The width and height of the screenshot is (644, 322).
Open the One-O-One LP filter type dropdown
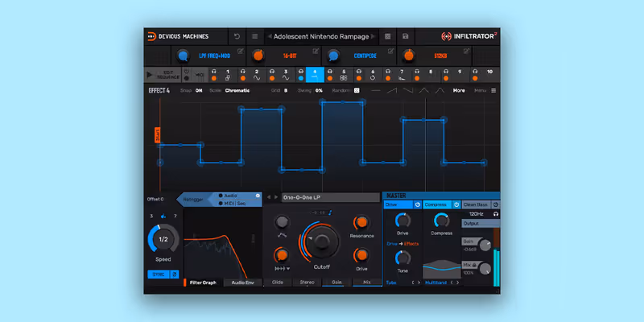[331, 197]
